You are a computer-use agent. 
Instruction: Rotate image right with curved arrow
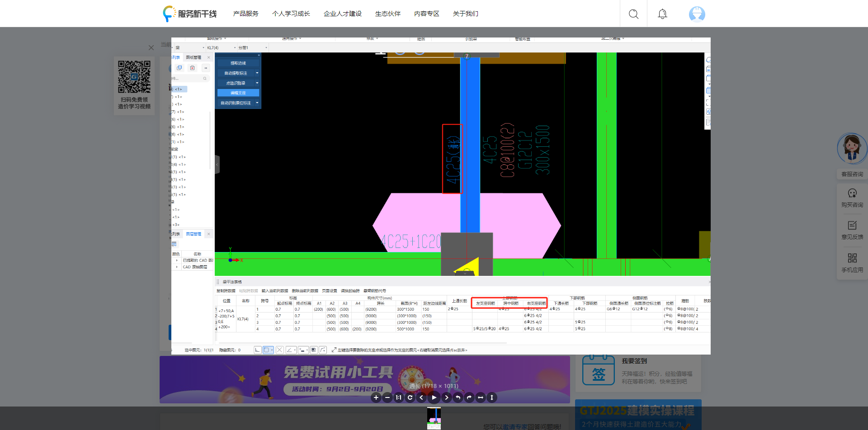(x=469, y=397)
